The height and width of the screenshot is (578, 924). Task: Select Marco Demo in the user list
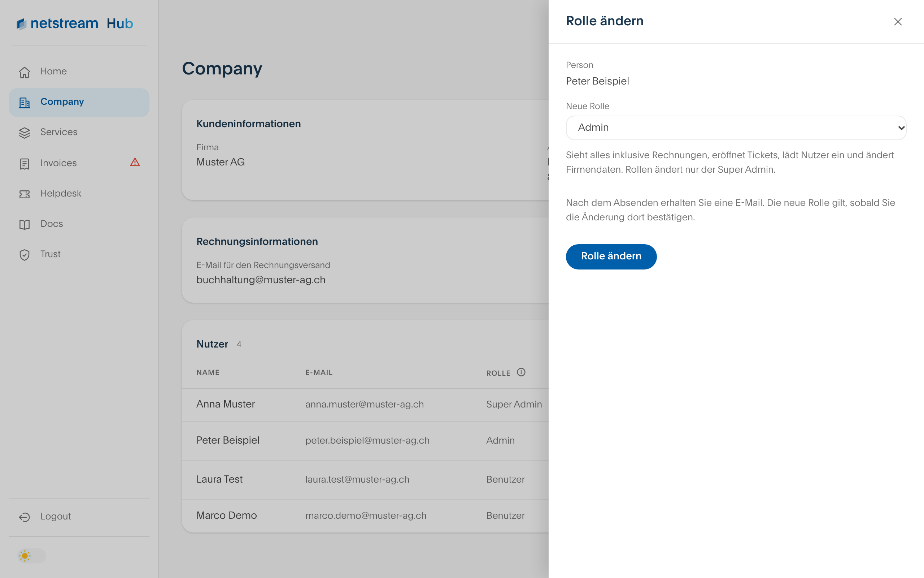pyautogui.click(x=226, y=515)
